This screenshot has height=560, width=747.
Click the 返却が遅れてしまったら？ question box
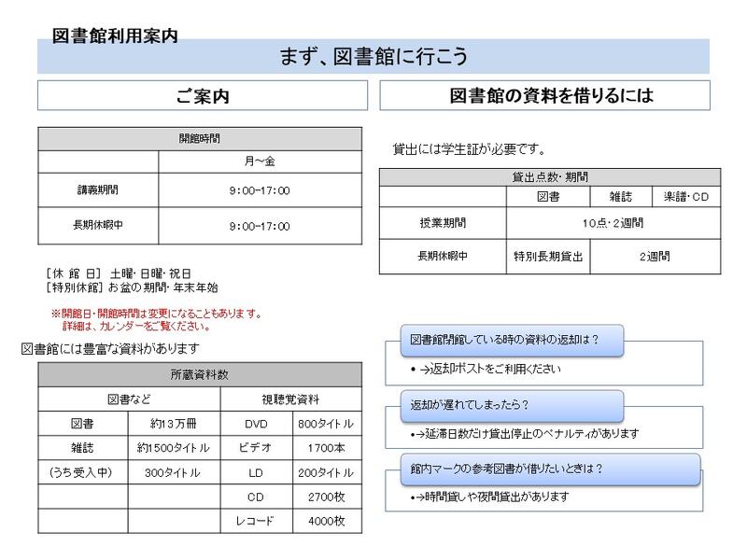[x=503, y=406]
